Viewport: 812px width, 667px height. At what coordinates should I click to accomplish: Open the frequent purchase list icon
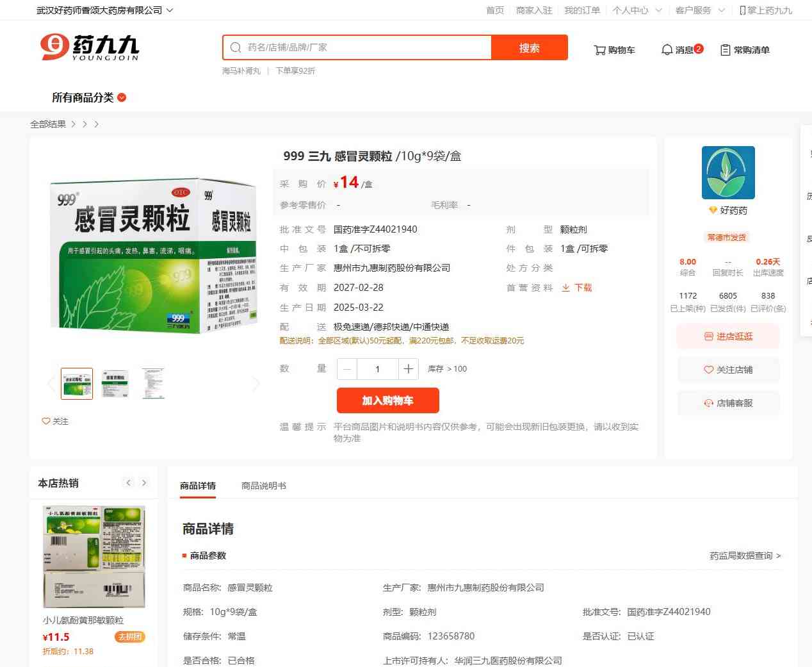point(726,50)
